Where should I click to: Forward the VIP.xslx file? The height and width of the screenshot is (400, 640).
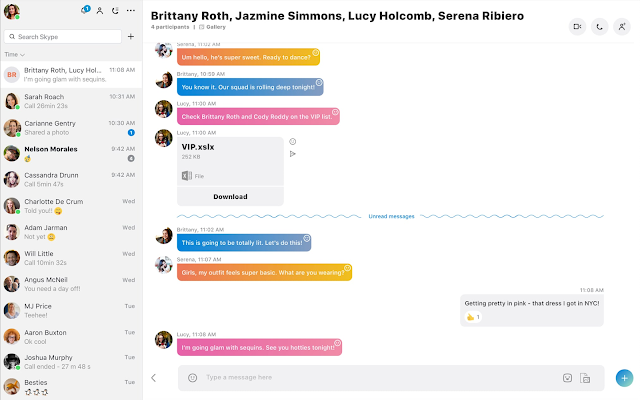click(293, 154)
